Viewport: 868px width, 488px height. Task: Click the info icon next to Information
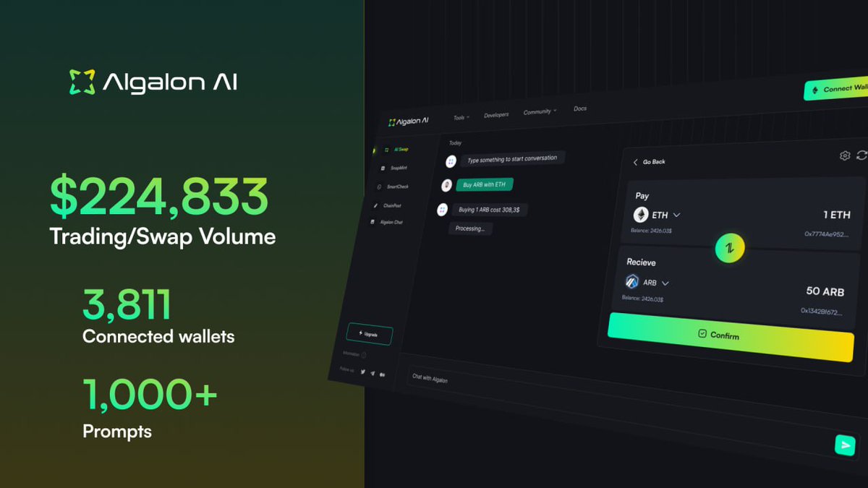tap(365, 354)
